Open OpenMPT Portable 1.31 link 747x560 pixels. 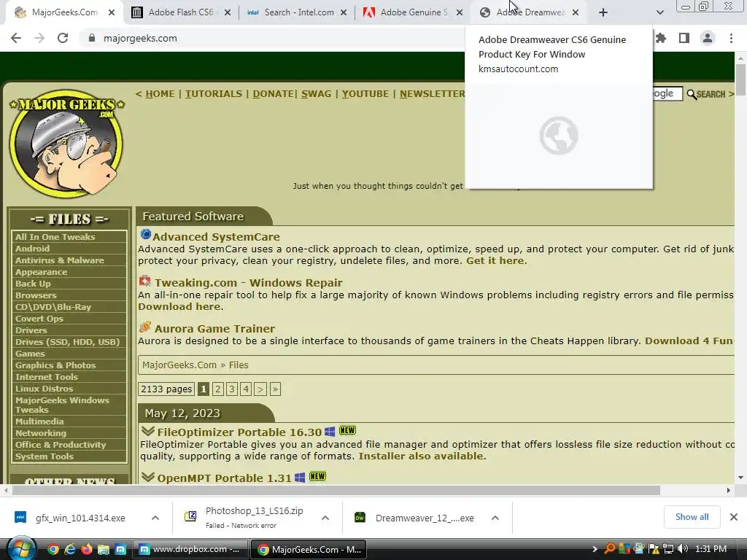pyautogui.click(x=224, y=478)
